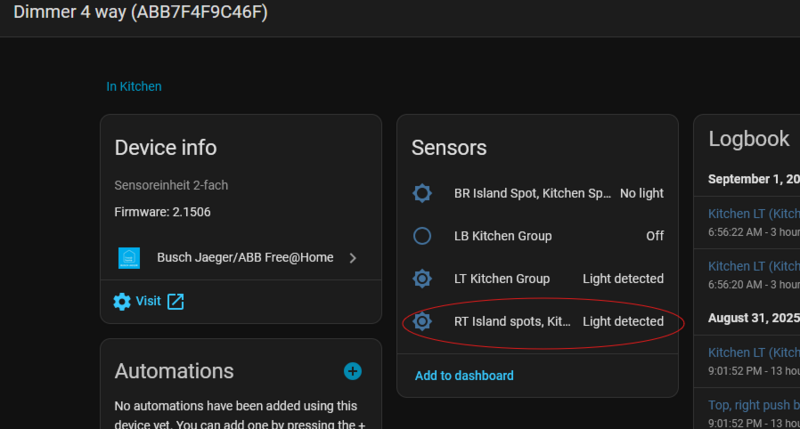
Task: Click the gear icon beside Visit
Action: (x=122, y=301)
